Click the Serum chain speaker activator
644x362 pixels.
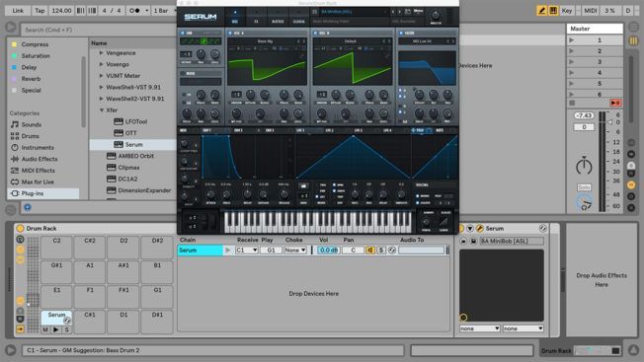click(x=370, y=251)
